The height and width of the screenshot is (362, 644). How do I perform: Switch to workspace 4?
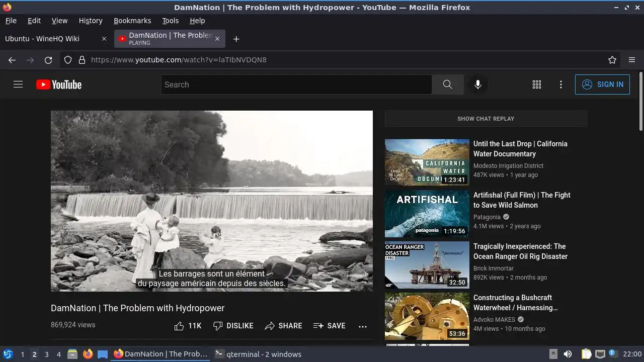point(58,354)
